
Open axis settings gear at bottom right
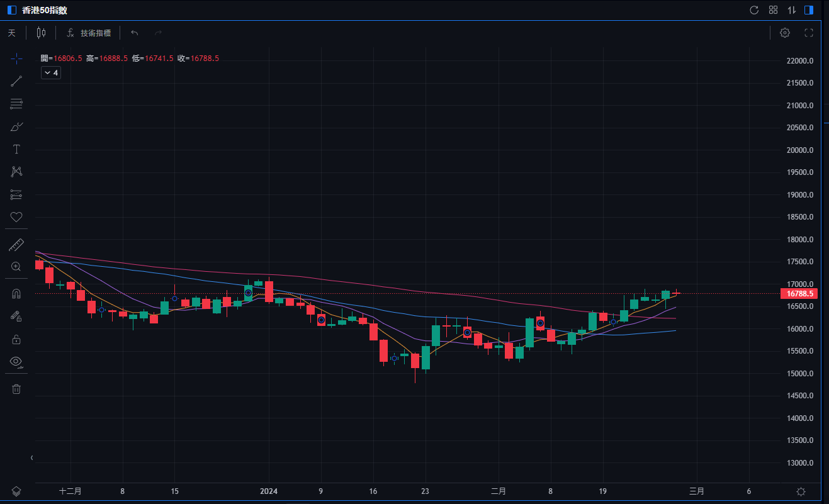pyautogui.click(x=801, y=491)
